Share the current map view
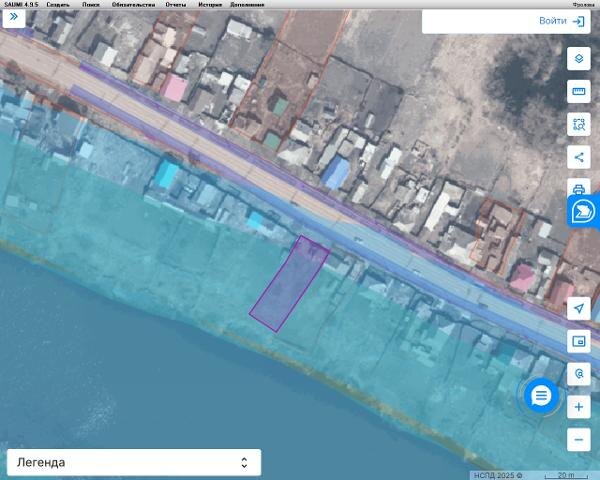The image size is (600, 480). point(579,157)
